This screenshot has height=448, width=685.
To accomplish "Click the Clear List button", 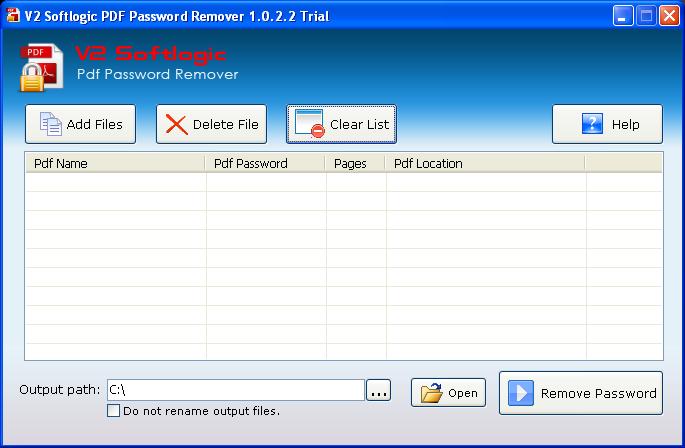I will click(342, 124).
